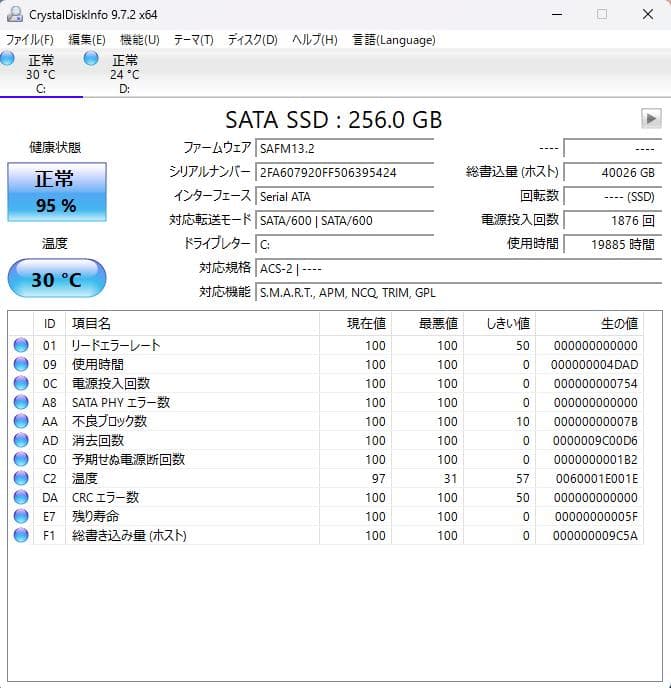
Task: Select the CRC エラー数 attribute name
Action: coord(105,497)
